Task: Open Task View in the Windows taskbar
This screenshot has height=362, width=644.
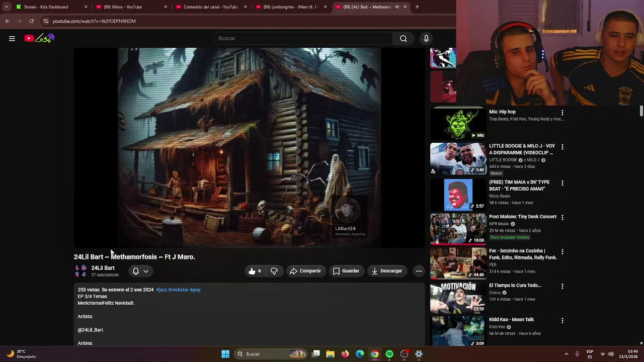Action: 316,354
